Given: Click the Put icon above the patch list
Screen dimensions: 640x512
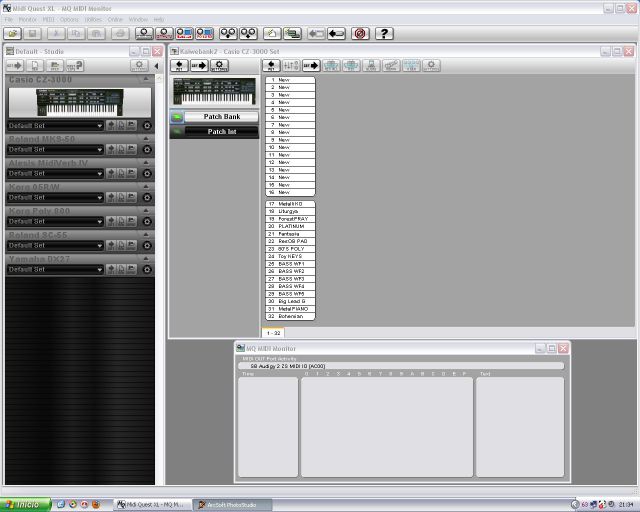Looking at the screenshot, I should 271,65.
